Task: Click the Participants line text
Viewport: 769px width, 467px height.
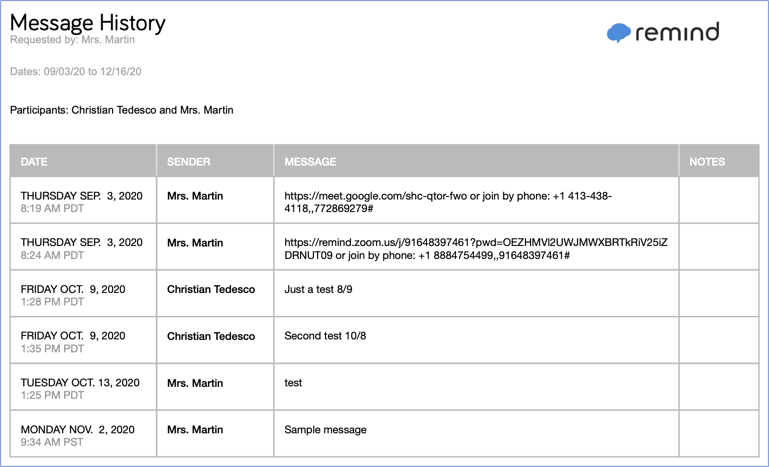Action: pos(122,110)
